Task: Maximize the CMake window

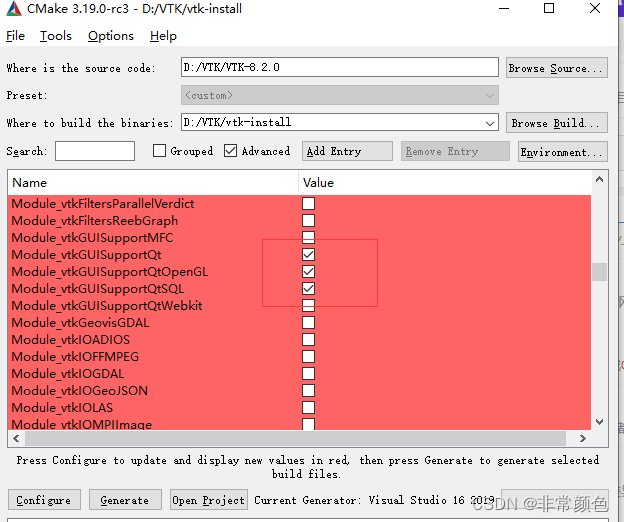Action: coord(549,8)
